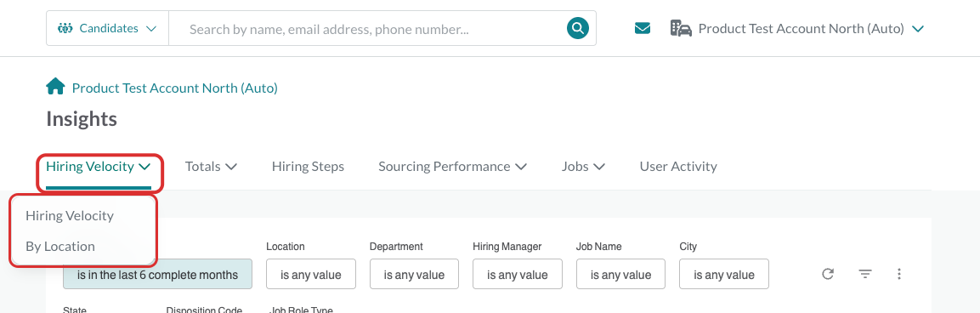Open the City filter value field
This screenshot has height=313, width=980.
click(x=724, y=274)
